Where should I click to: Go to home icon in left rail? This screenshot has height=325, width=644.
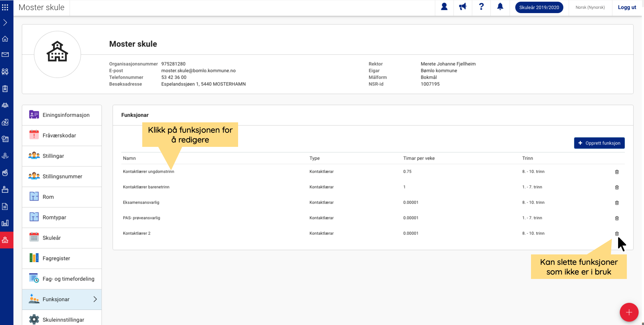point(5,39)
